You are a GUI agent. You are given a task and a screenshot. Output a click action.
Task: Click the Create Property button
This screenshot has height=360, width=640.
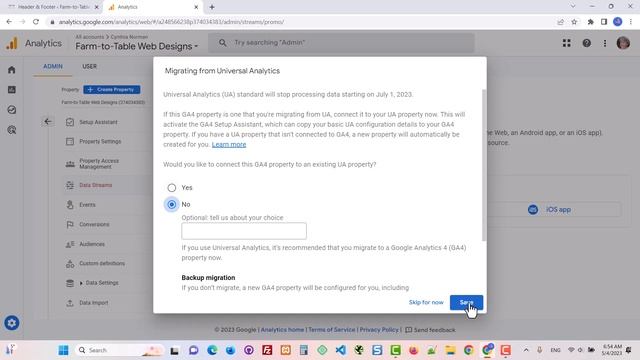(x=112, y=89)
